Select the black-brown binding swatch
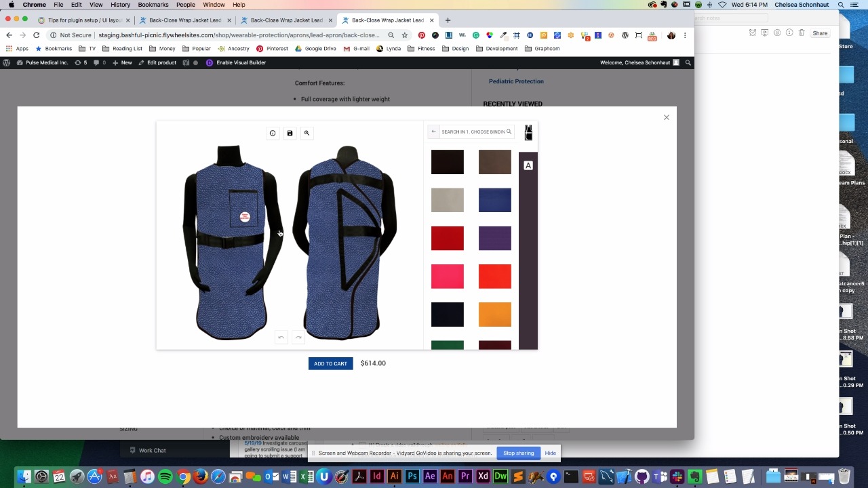The height and width of the screenshot is (488, 868). click(448, 162)
